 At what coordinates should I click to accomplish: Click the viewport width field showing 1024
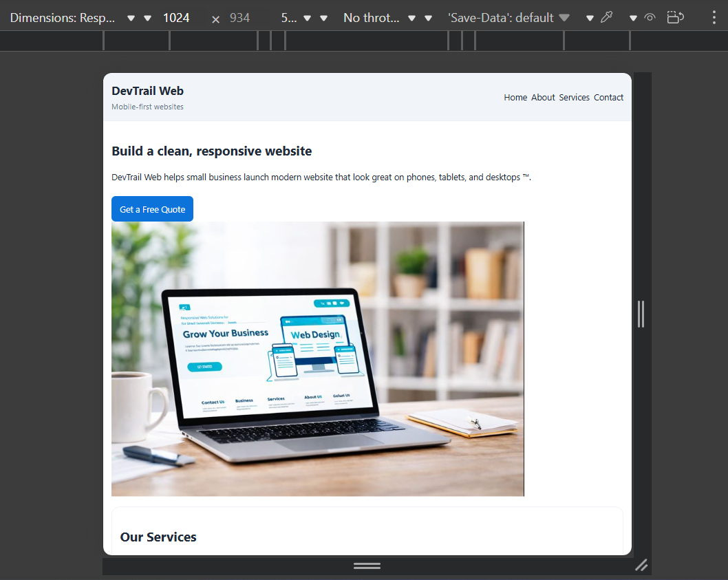[x=176, y=18]
